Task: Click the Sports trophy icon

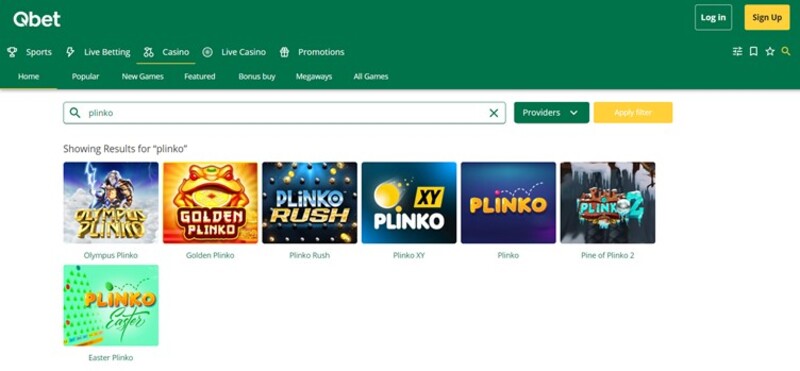Action: point(12,52)
